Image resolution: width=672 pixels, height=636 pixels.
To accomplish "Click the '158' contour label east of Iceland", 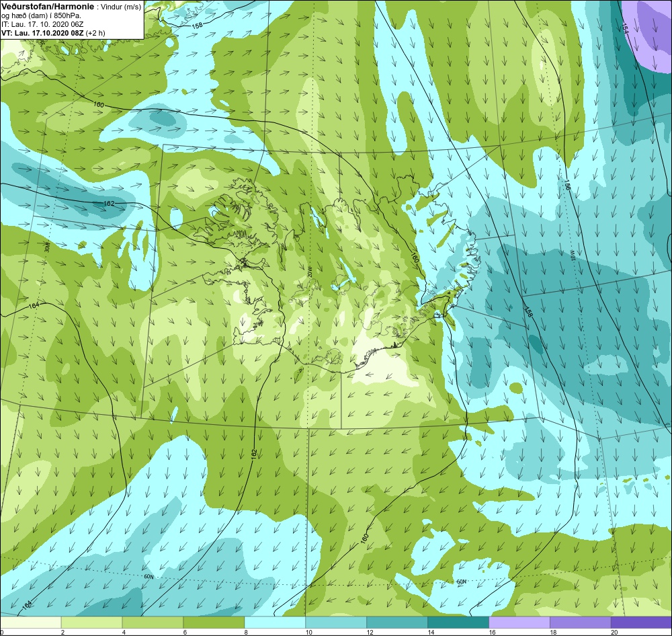I will click(528, 312).
